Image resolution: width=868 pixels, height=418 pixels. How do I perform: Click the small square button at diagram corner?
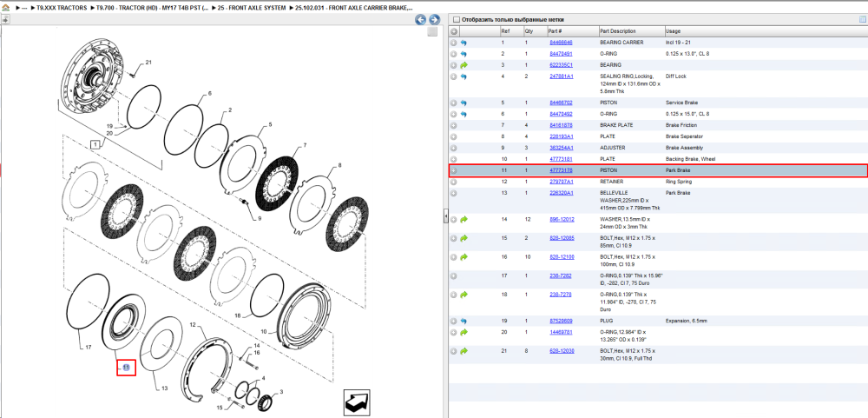coord(433,31)
